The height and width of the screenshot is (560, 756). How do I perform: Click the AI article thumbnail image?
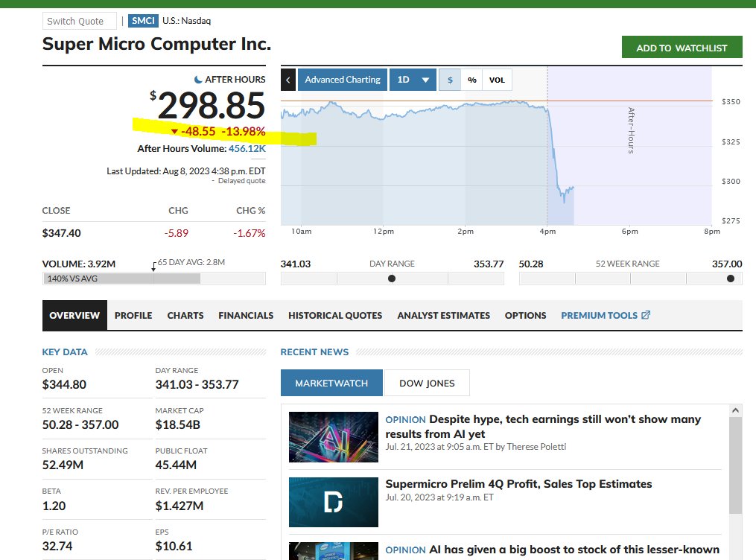coord(334,437)
